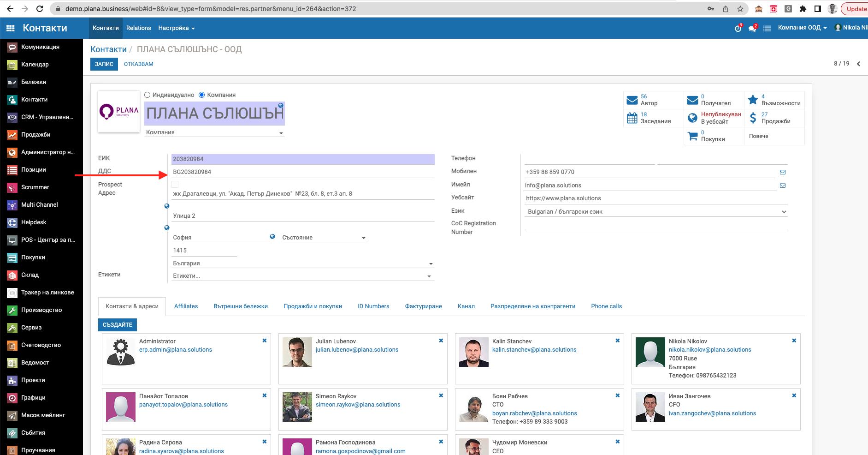Toggle Непубликуван В уебсайт publish button
Viewport: 868px width, 455px height.
[714, 118]
